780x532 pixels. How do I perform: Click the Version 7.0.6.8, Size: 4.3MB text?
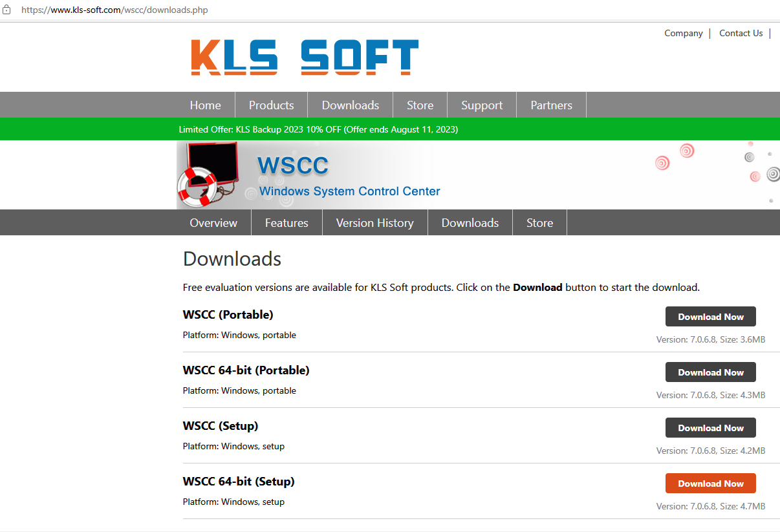click(711, 395)
